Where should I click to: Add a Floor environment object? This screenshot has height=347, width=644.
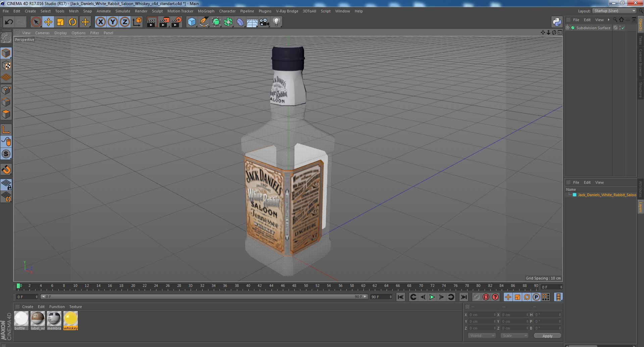[x=252, y=22]
